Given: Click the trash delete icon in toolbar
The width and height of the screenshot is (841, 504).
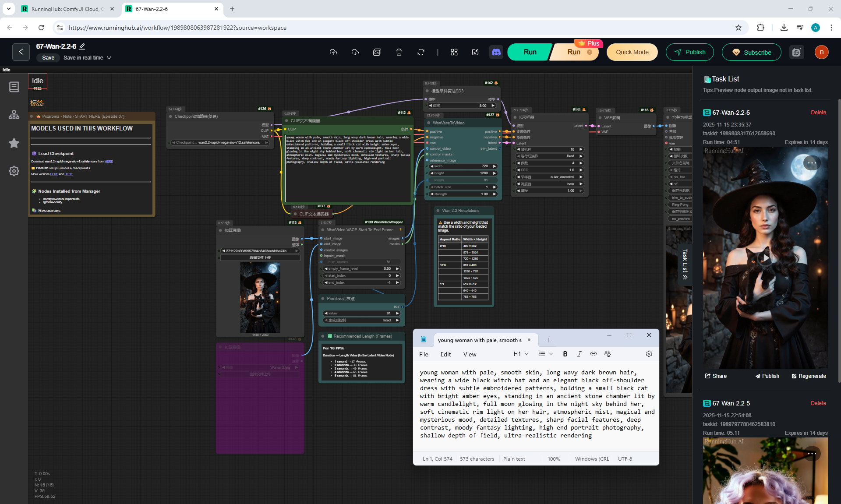Looking at the screenshot, I should click(399, 52).
